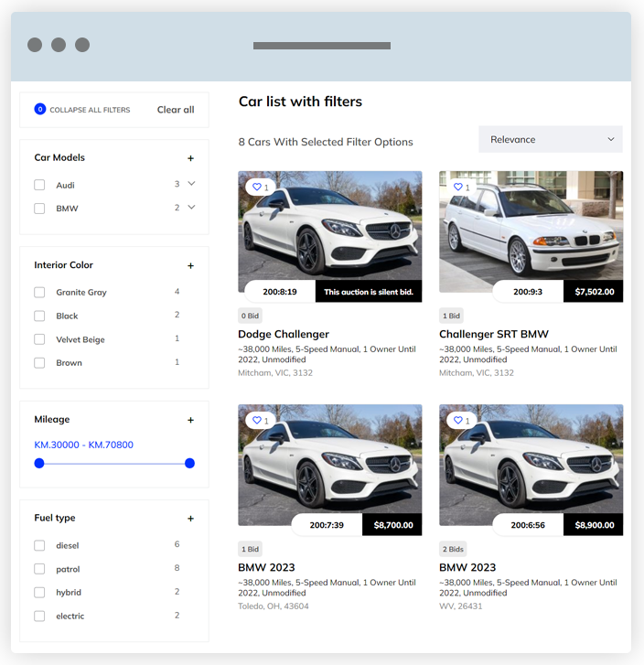Click BMW 2023 WV car photo
Screen dimensions: 644x665
click(x=531, y=465)
